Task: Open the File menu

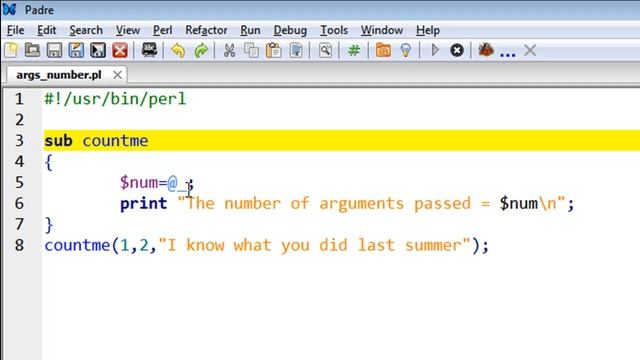Action: click(16, 30)
